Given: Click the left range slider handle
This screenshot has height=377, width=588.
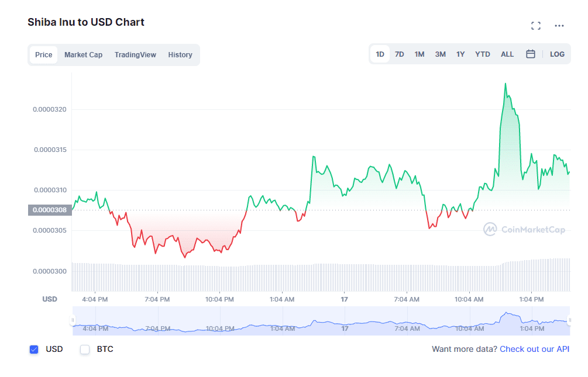Looking at the screenshot, I should click(x=73, y=320).
